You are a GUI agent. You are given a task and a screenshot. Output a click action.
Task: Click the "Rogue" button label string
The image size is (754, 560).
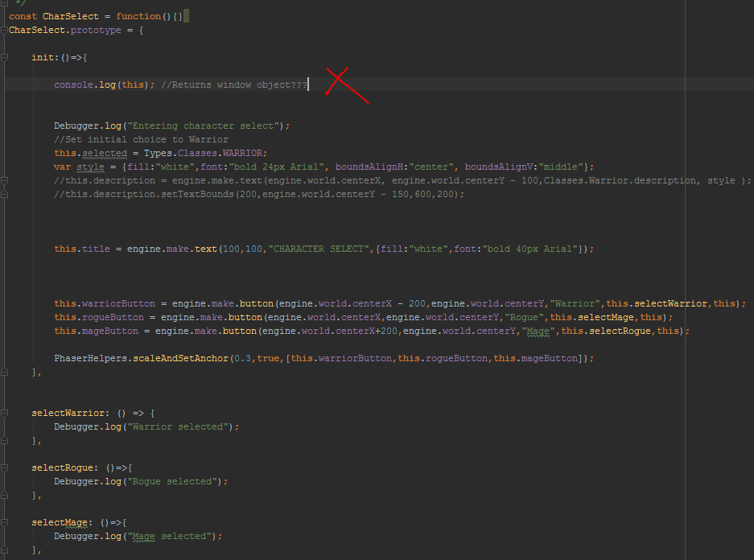tap(525, 318)
